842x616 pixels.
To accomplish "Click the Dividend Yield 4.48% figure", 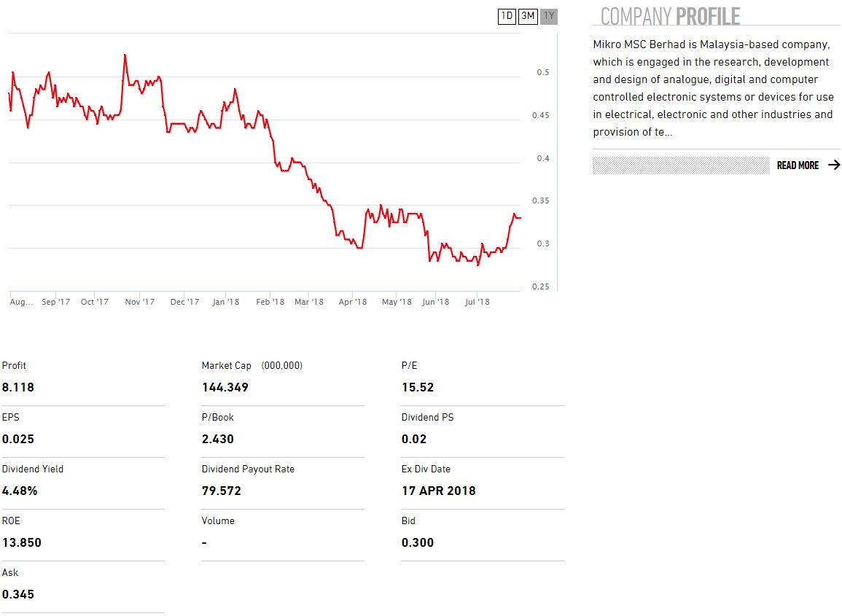I will [x=20, y=491].
